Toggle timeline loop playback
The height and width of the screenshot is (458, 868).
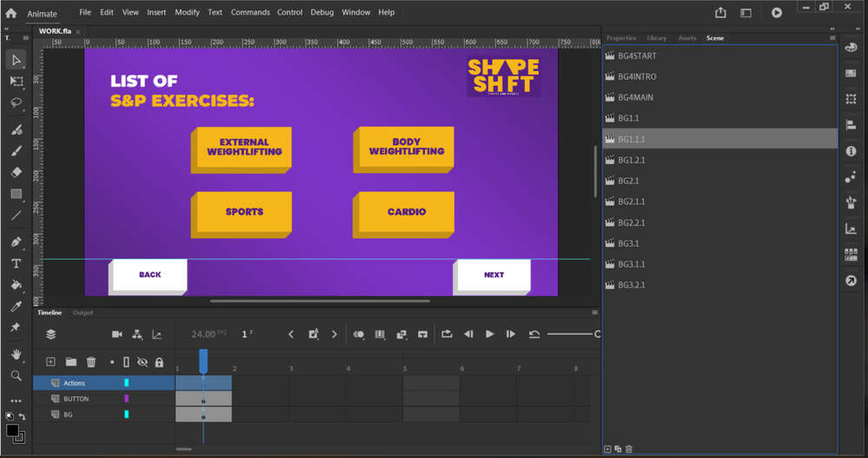click(x=447, y=334)
